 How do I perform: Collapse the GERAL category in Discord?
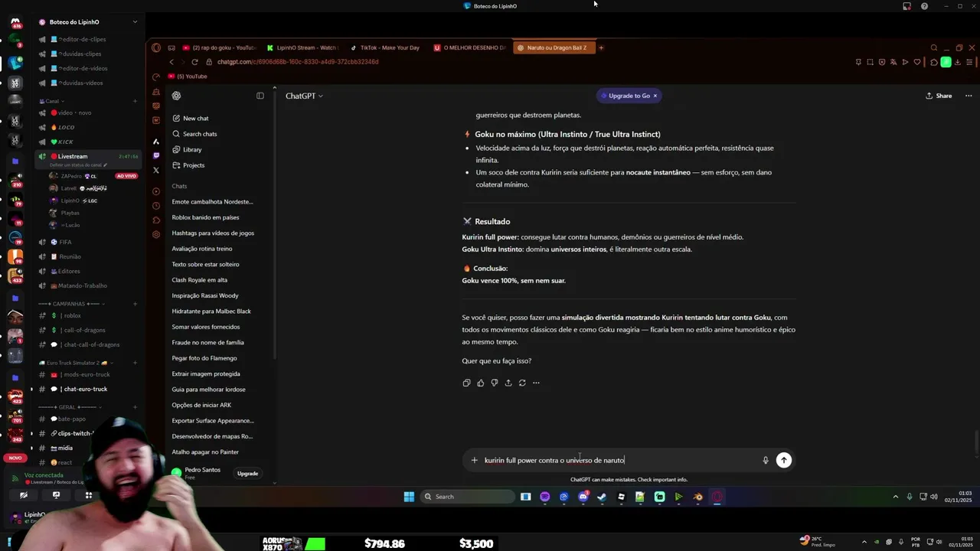tap(67, 407)
